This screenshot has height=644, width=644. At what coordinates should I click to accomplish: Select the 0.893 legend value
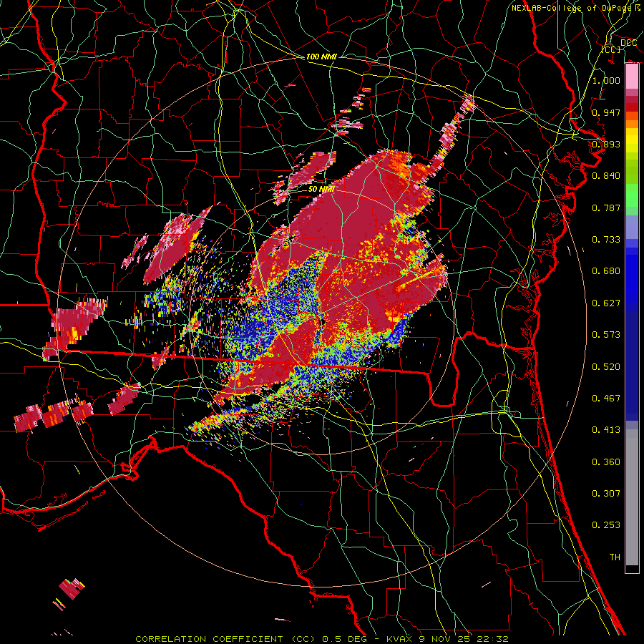[x=606, y=144]
